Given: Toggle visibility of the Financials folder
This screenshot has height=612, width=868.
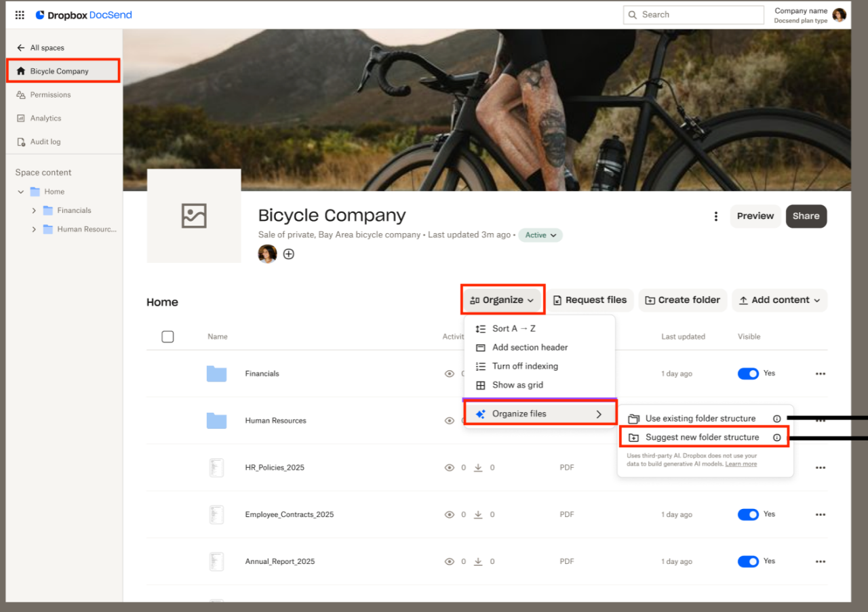Looking at the screenshot, I should tap(748, 373).
